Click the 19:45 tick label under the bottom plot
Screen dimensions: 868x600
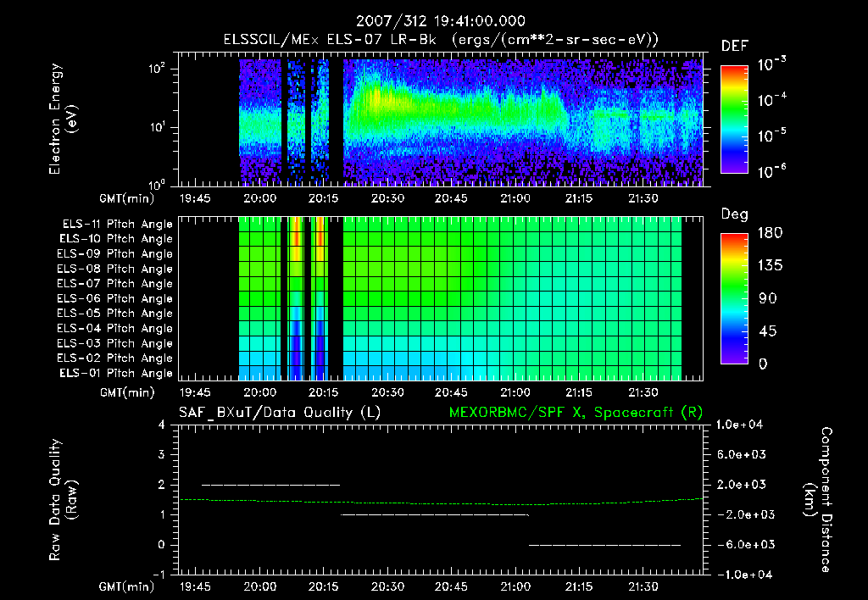coord(195,586)
